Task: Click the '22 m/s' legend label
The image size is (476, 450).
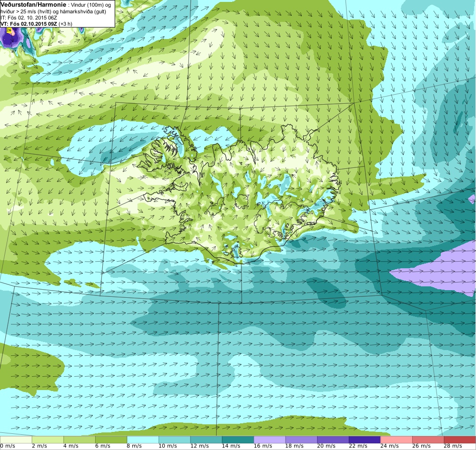Action: pyautogui.click(x=358, y=446)
